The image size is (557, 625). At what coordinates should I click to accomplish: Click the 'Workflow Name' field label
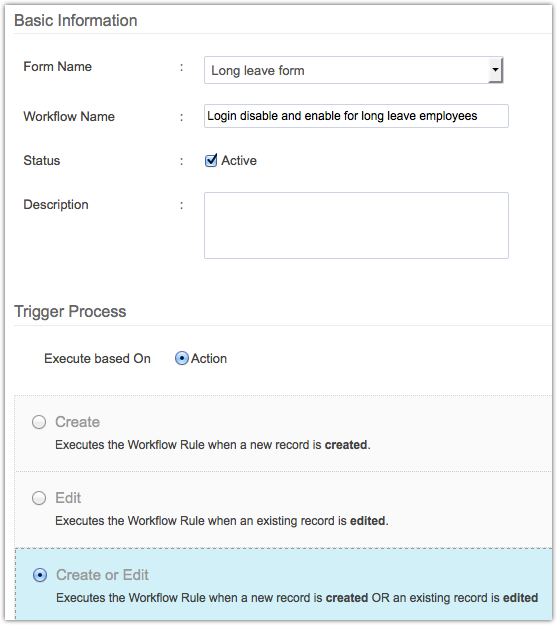click(69, 116)
